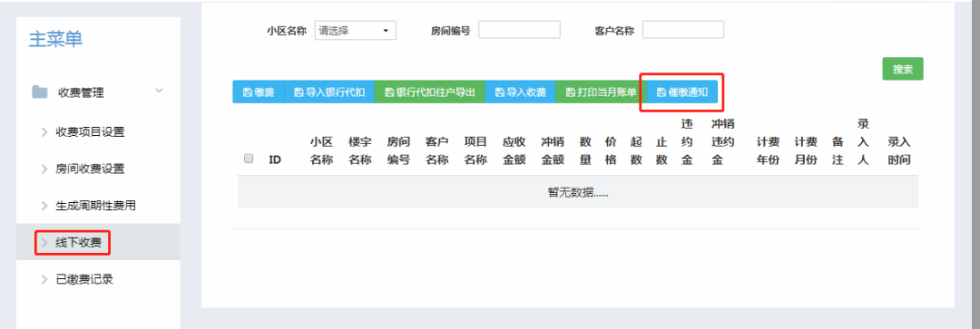Image resolution: width=980 pixels, height=329 pixels.
Task: Click the 录入时间 column header
Action: [x=898, y=150]
